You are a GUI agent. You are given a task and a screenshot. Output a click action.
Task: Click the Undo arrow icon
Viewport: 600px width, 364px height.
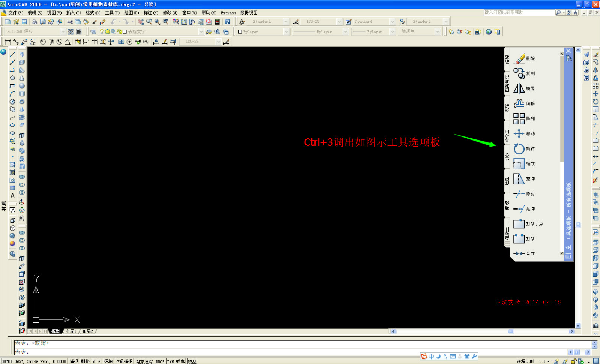pyautogui.click(x=113, y=22)
